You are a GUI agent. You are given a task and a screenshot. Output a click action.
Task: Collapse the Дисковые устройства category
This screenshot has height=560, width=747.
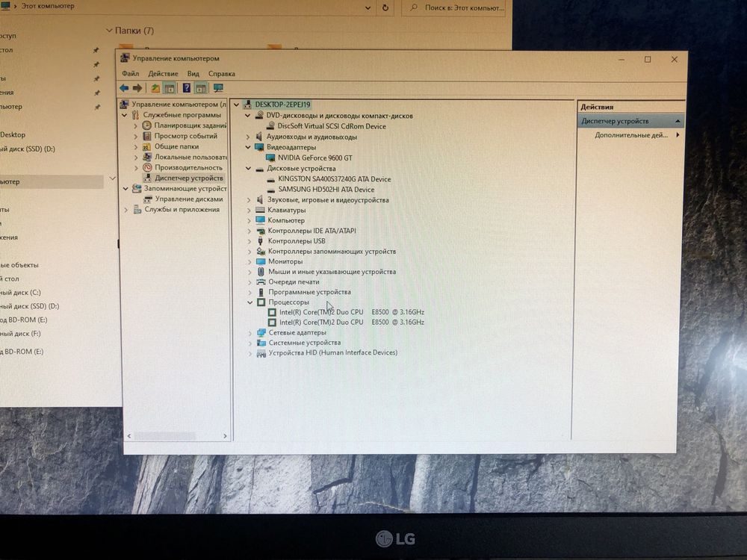(x=248, y=168)
